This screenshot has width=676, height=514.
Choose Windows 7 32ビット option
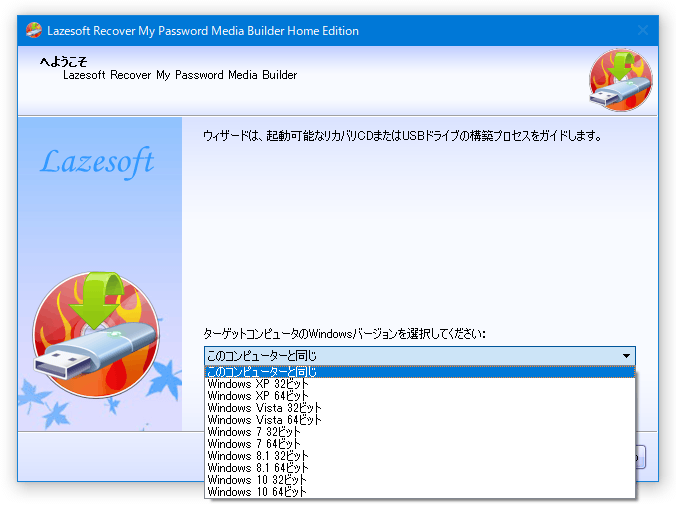click(x=420, y=432)
